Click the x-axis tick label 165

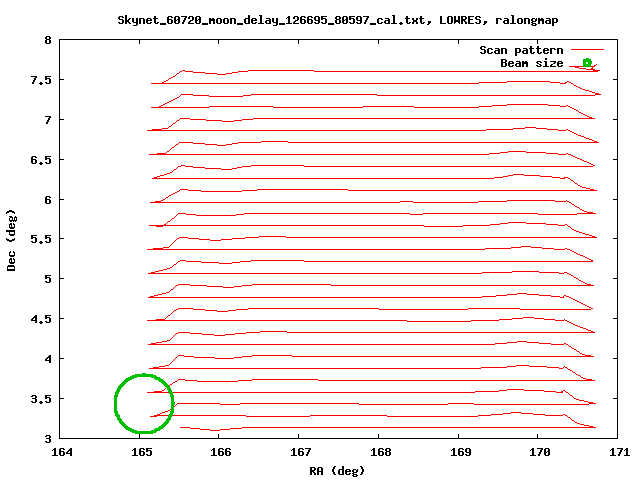coord(141,452)
